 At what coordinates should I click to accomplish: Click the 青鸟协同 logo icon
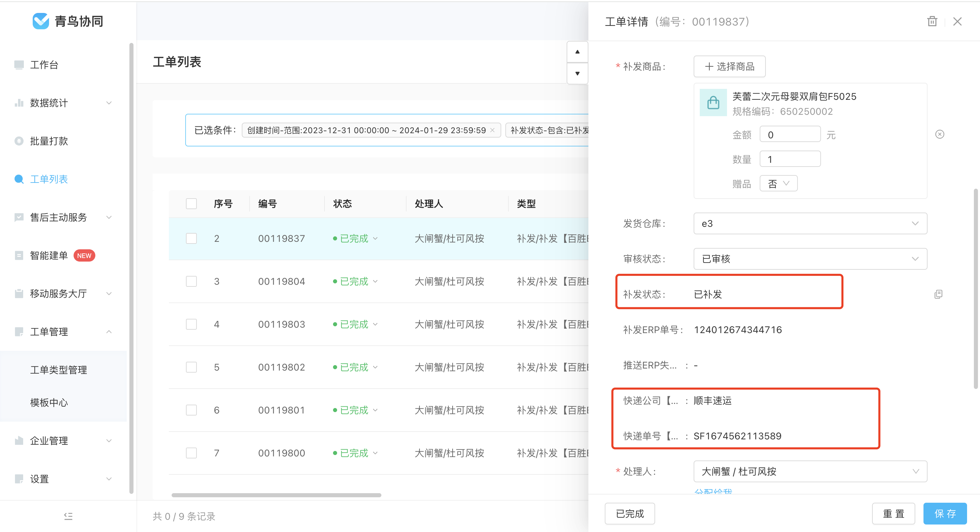[41, 21]
